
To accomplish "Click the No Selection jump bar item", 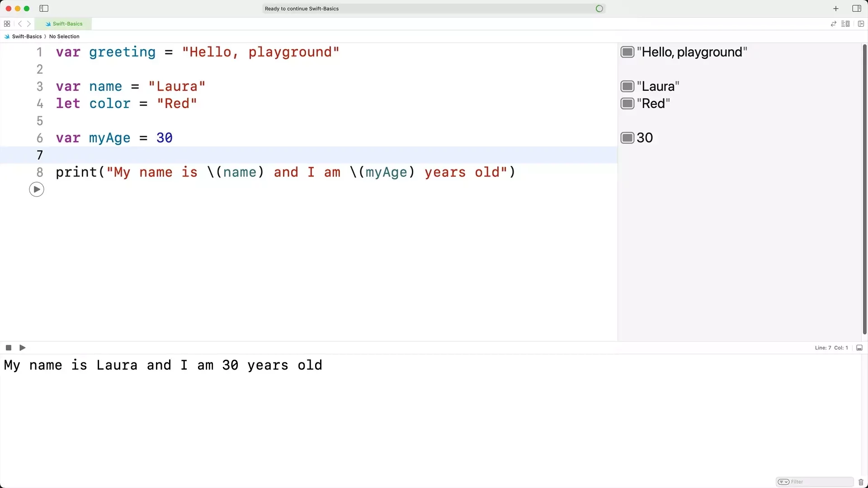I will point(64,37).
